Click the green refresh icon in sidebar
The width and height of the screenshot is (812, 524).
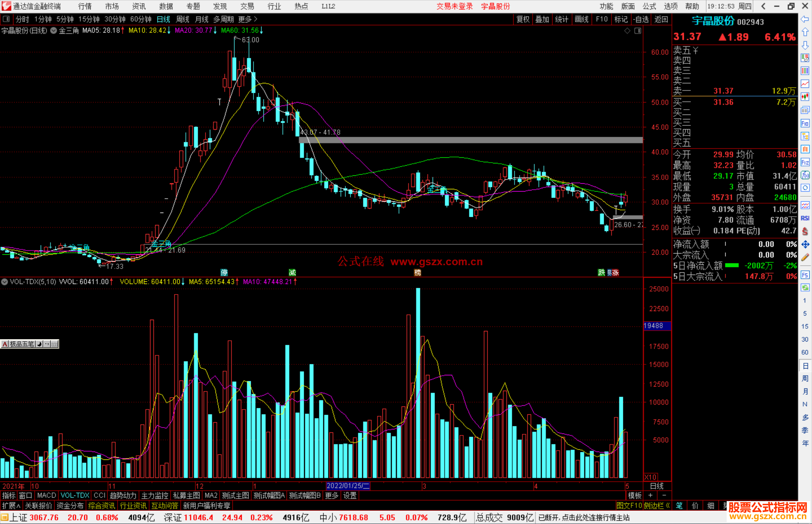[x=805, y=288]
